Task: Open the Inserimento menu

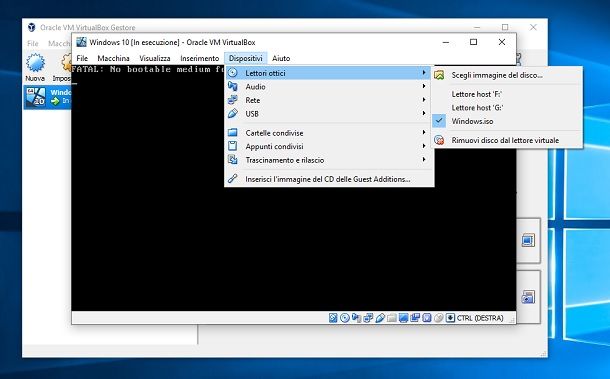Action: 200,58
